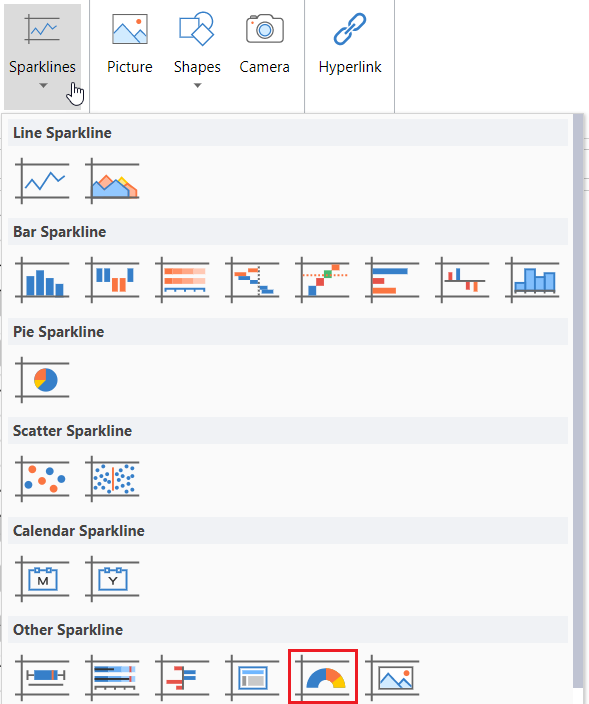Open the Sparklines dropdown
Viewport: 589px width, 704px height.
tap(43, 56)
